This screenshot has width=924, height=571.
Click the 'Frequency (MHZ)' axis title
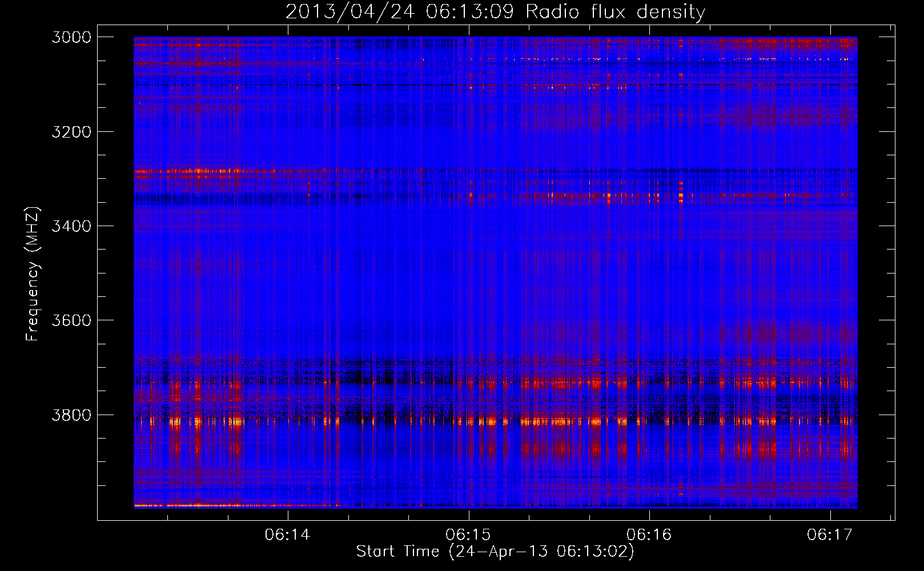pyautogui.click(x=33, y=274)
